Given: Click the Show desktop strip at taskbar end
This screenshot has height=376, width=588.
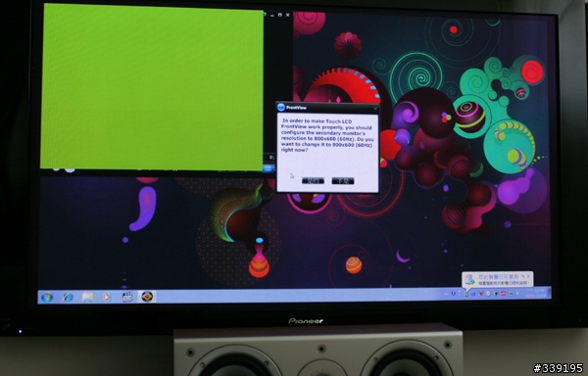Looking at the screenshot, I should [550, 293].
